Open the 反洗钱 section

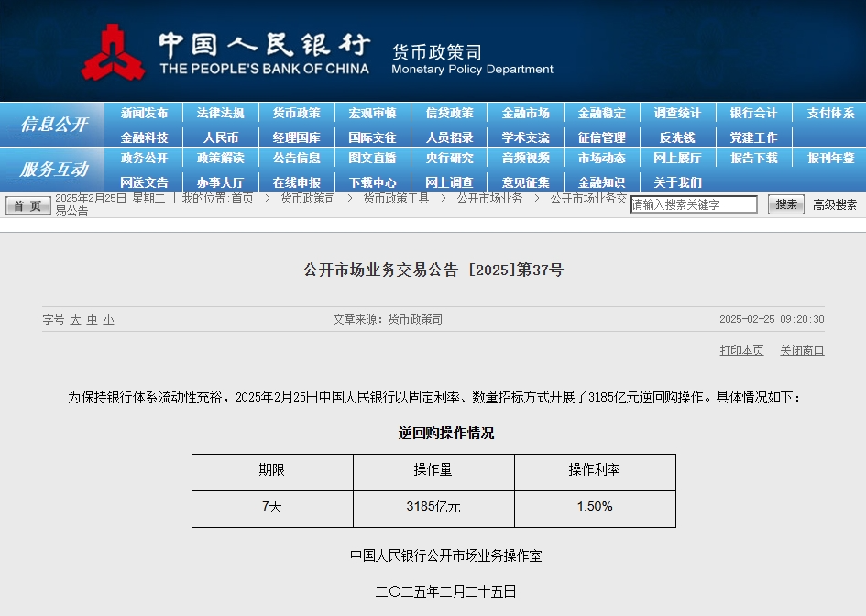click(x=677, y=136)
